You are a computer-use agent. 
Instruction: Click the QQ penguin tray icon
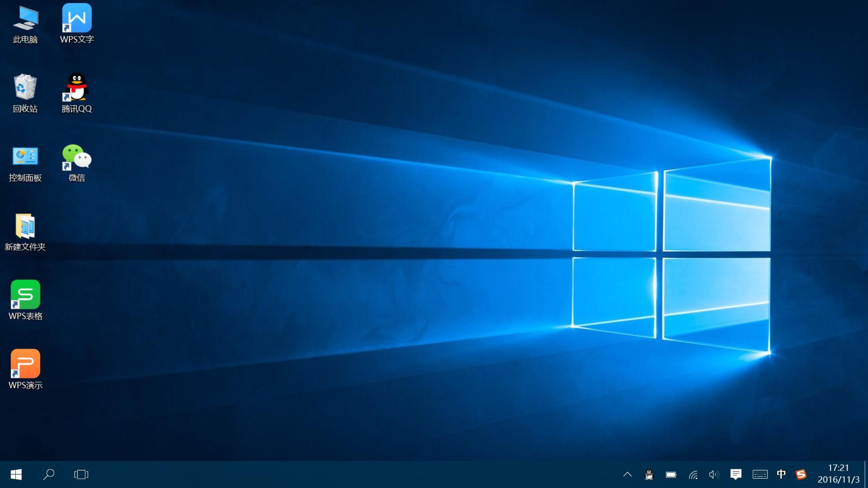click(x=649, y=475)
